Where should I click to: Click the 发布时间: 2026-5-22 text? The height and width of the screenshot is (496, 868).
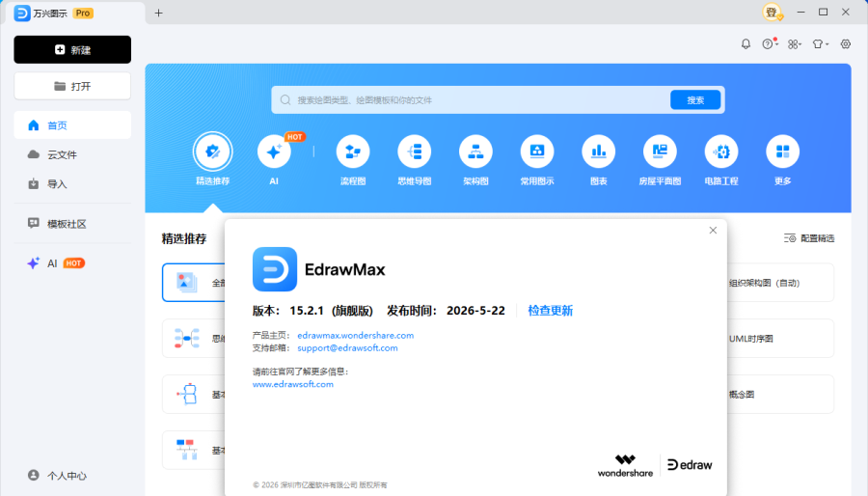tap(446, 311)
